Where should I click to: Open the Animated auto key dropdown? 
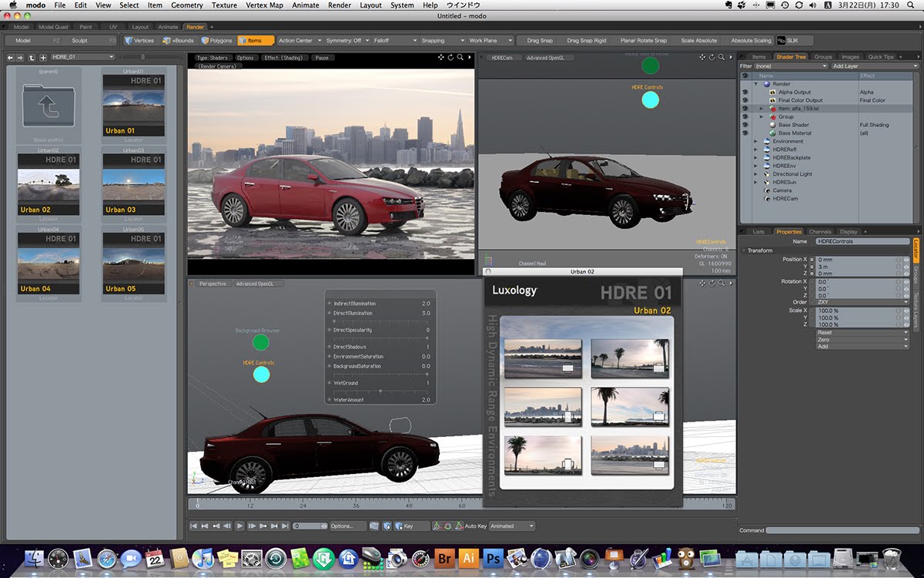(512, 526)
